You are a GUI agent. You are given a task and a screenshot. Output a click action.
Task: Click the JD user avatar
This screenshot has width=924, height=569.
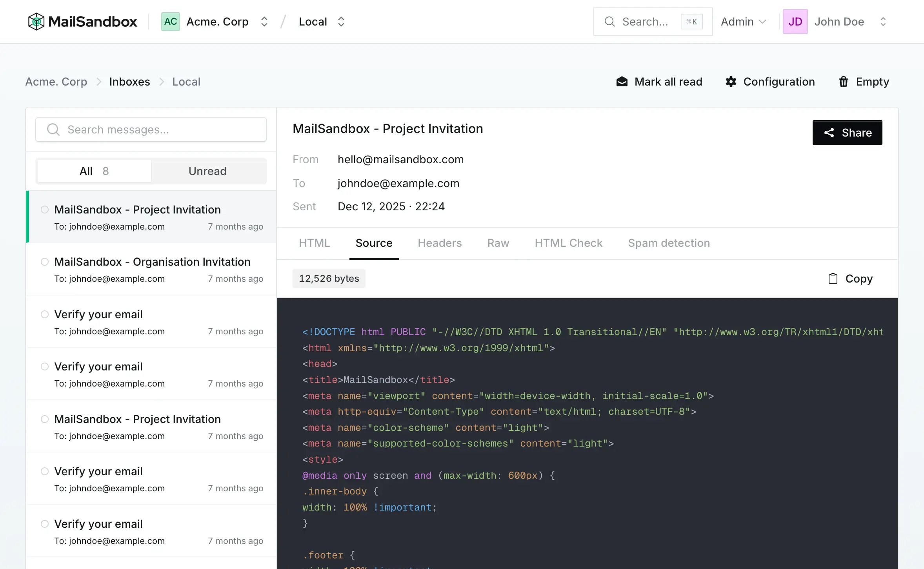pyautogui.click(x=795, y=22)
